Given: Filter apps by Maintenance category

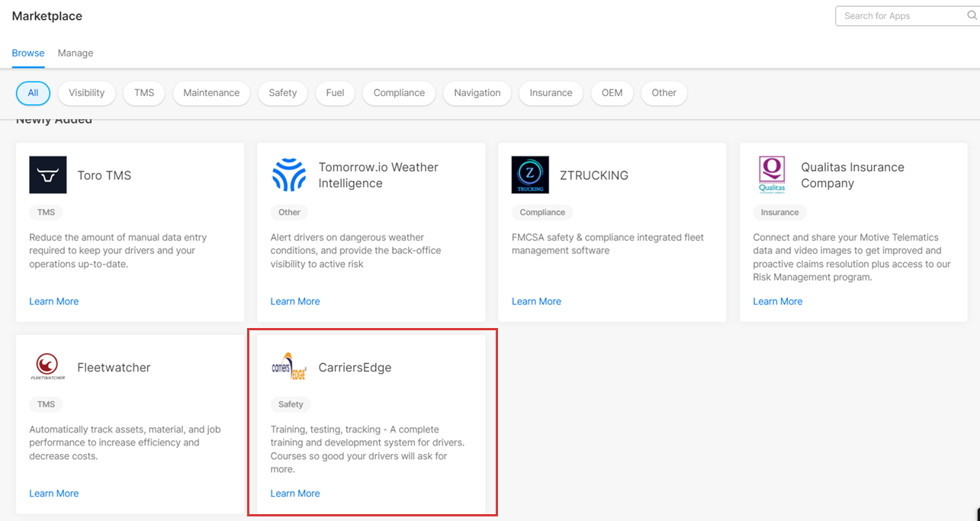Looking at the screenshot, I should click(211, 93).
